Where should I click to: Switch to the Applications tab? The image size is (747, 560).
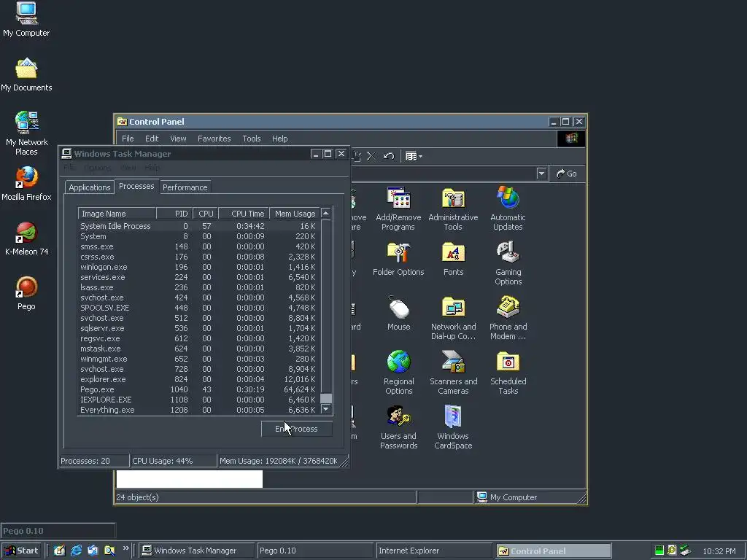[90, 187]
